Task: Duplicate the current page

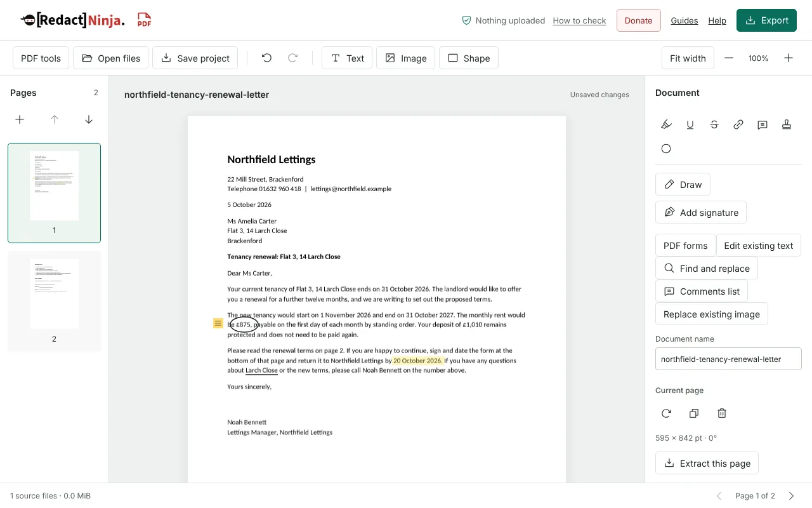Action: (694, 413)
